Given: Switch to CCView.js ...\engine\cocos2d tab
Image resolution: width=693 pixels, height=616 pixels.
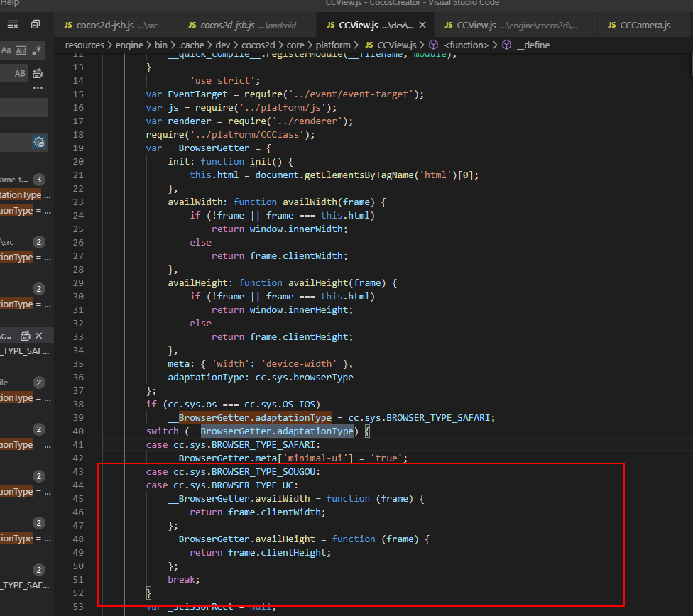Looking at the screenshot, I should [x=515, y=25].
